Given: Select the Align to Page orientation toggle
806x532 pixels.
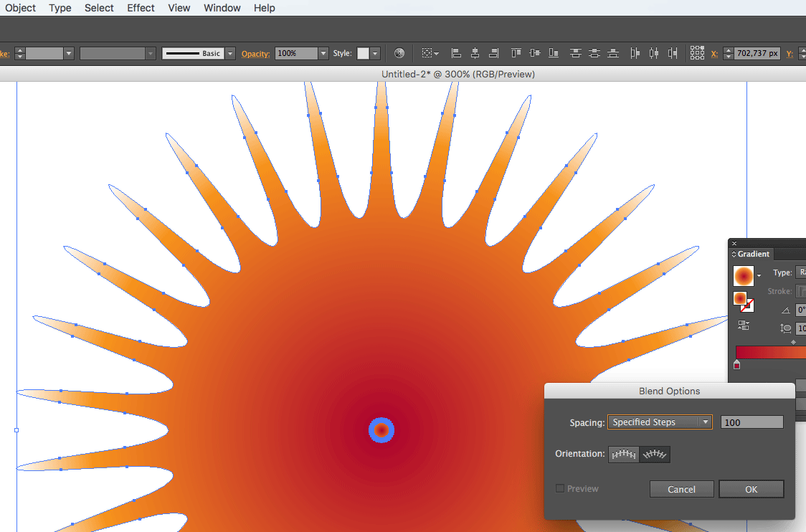Looking at the screenshot, I should 623,454.
